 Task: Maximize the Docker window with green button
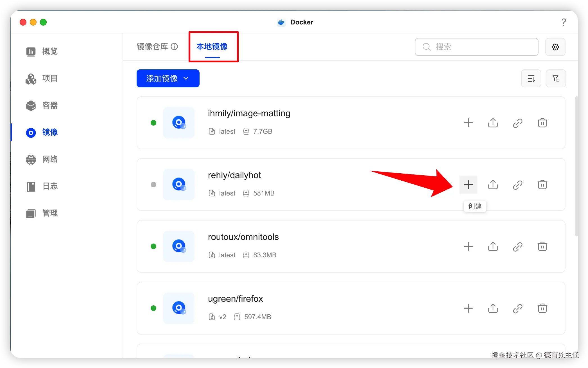click(43, 22)
